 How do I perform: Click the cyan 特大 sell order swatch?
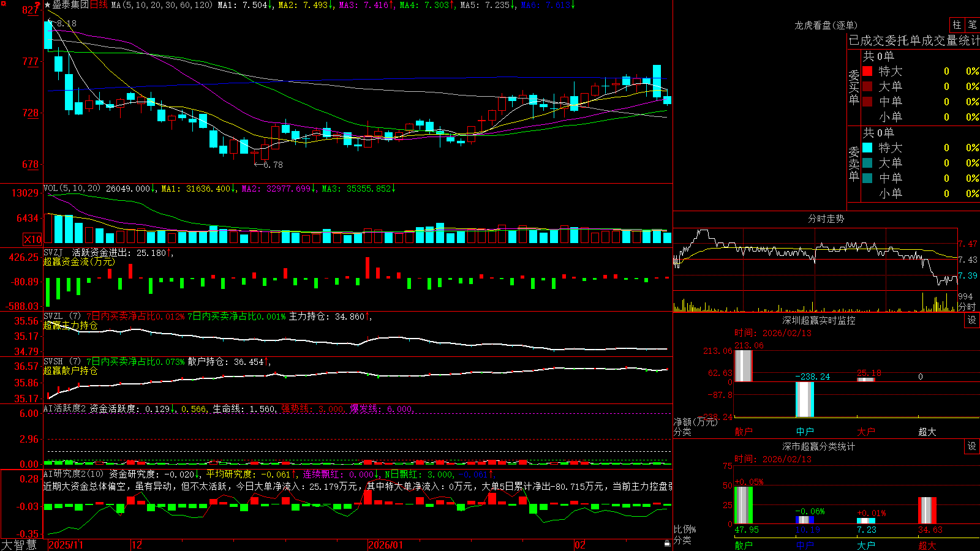pyautogui.click(x=867, y=148)
